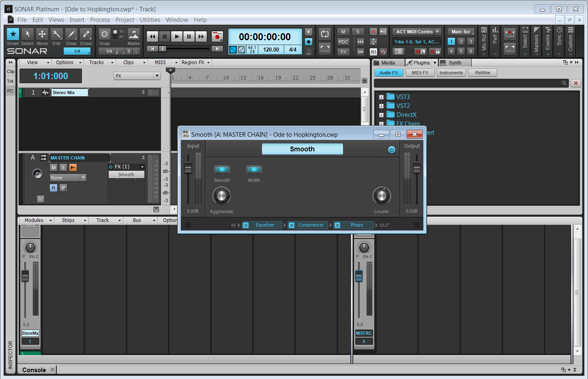Screen dimensions: 588x379
Task: Select the Smooth effect in FX bin
Action: click(x=127, y=174)
